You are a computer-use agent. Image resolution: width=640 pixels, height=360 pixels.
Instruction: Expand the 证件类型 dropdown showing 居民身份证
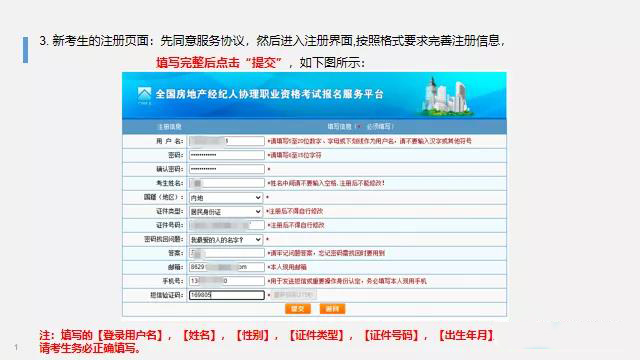[226, 211]
